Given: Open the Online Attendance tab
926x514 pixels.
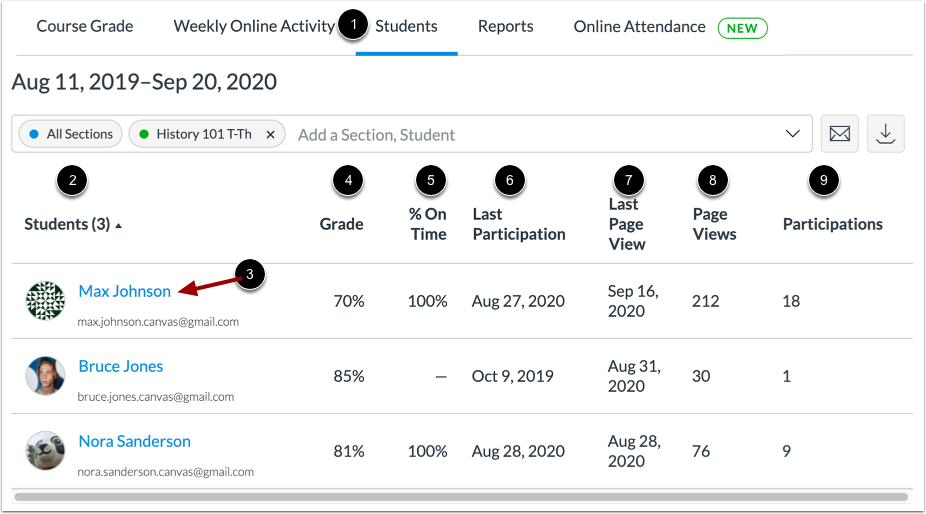Looking at the screenshot, I should 640,27.
